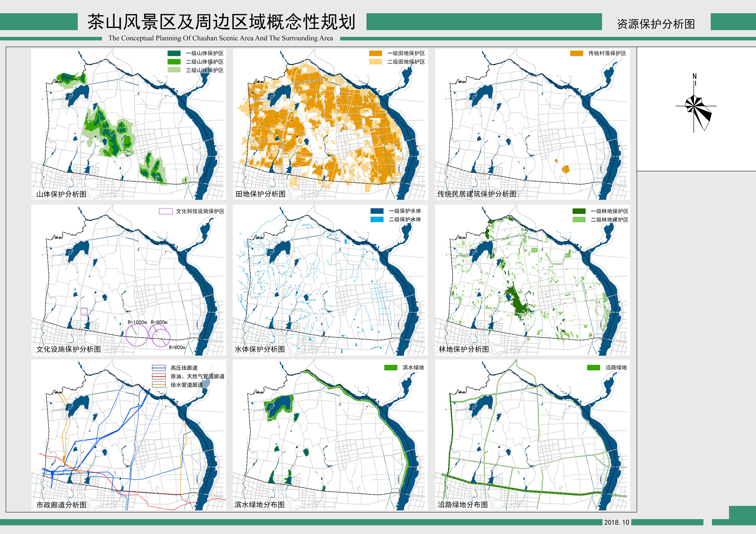756x534 pixels.
Task: Click the 一级山体保护区 legend text
Action: click(x=204, y=53)
